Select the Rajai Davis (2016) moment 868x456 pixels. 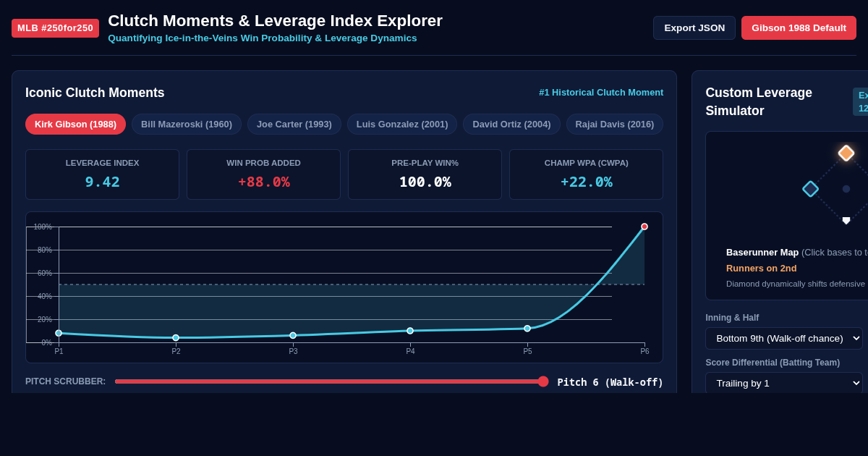[615, 124]
